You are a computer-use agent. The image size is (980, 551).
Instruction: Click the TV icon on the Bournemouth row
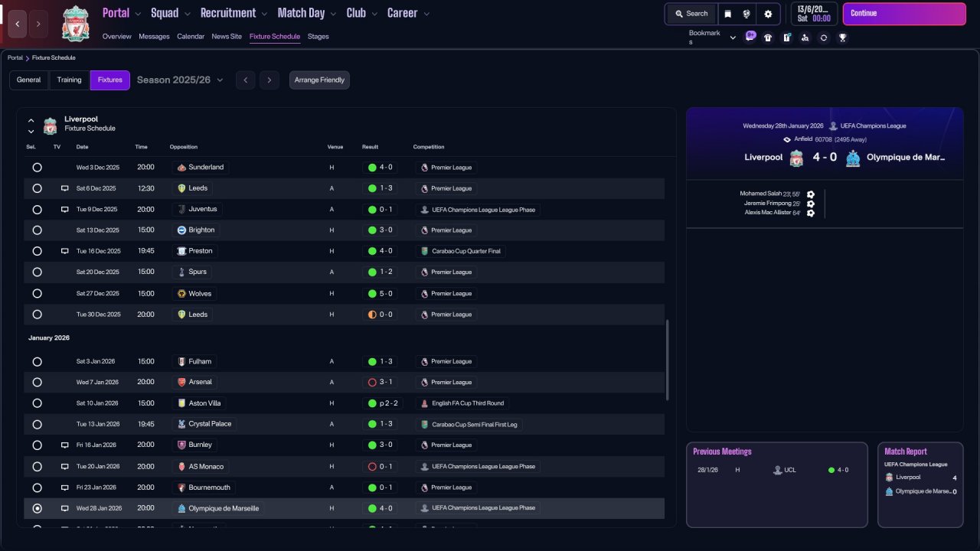(x=65, y=487)
